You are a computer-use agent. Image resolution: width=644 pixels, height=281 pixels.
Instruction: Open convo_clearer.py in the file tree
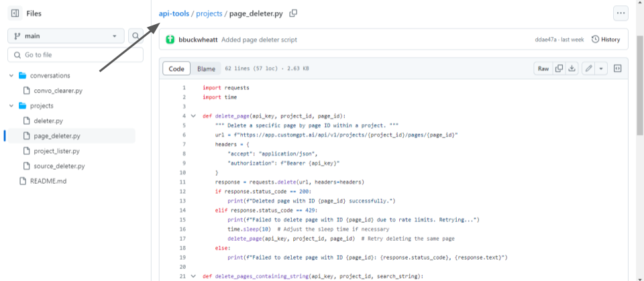coord(58,91)
